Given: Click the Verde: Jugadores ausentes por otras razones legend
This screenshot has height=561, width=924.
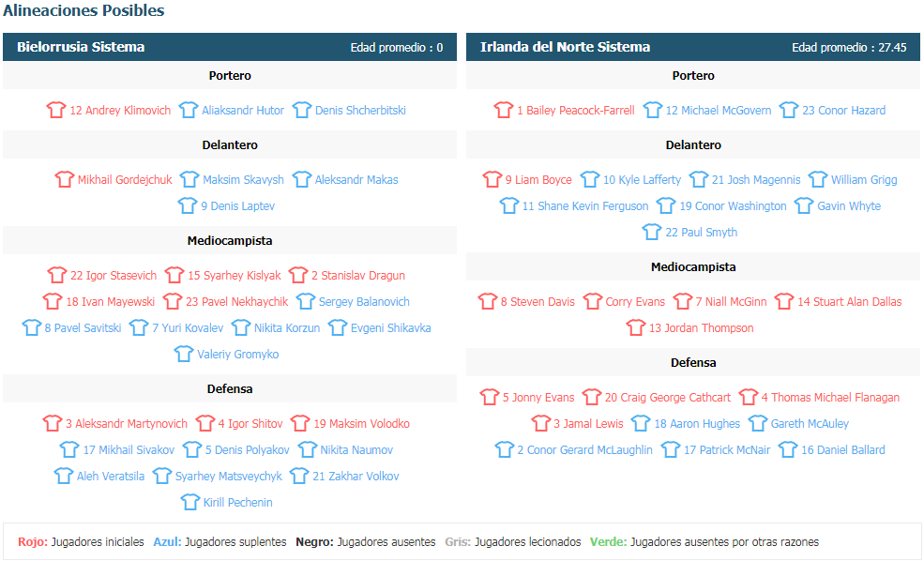Looking at the screenshot, I should (x=704, y=541).
